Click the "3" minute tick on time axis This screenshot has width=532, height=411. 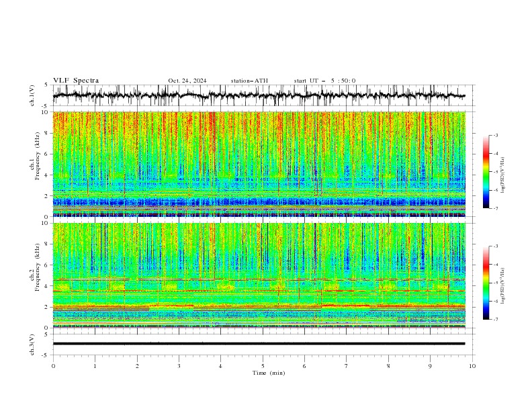click(179, 366)
